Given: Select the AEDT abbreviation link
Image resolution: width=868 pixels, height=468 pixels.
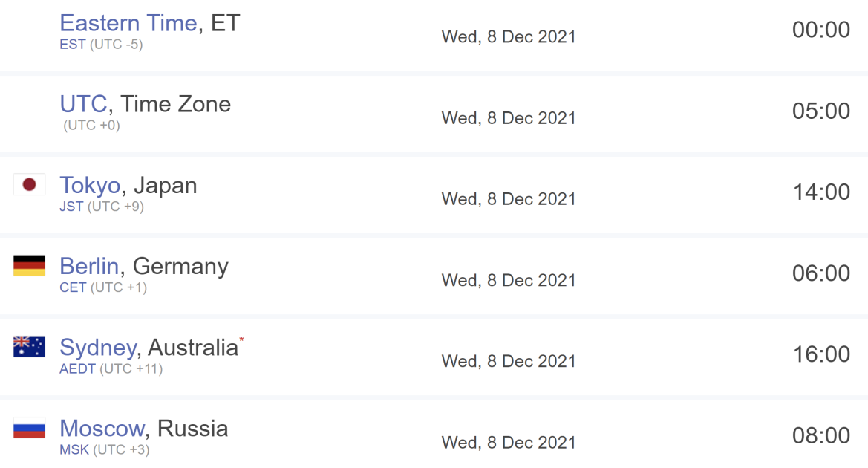Looking at the screenshot, I should tap(77, 369).
